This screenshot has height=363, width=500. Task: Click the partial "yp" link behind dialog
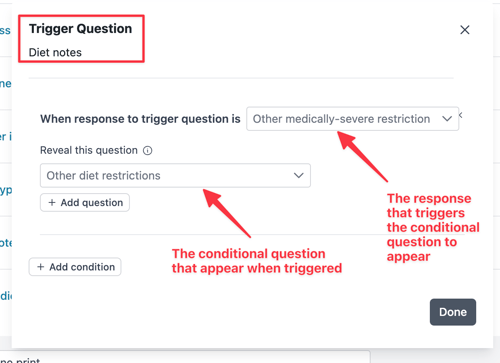click(6, 190)
